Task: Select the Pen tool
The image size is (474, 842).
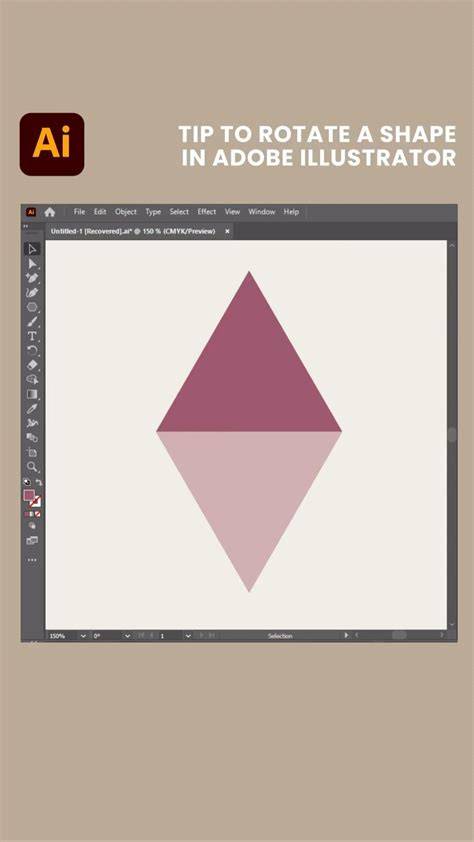Action: pyautogui.click(x=32, y=278)
